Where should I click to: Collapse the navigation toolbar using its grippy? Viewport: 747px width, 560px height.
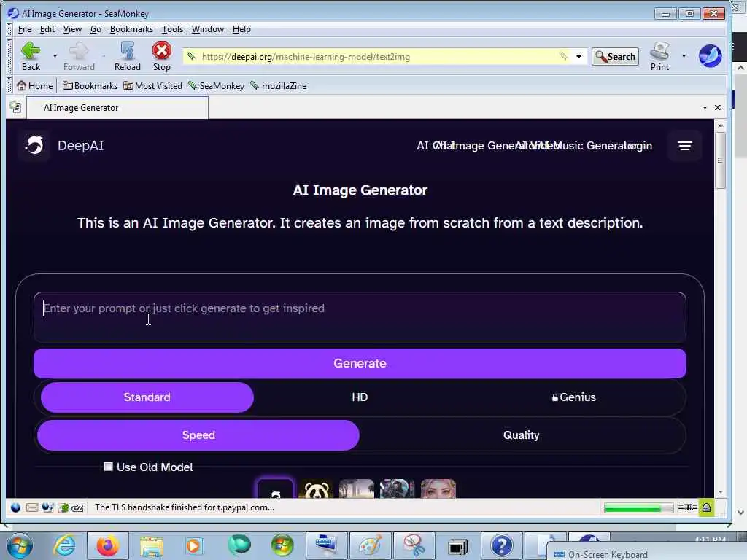coord(9,56)
